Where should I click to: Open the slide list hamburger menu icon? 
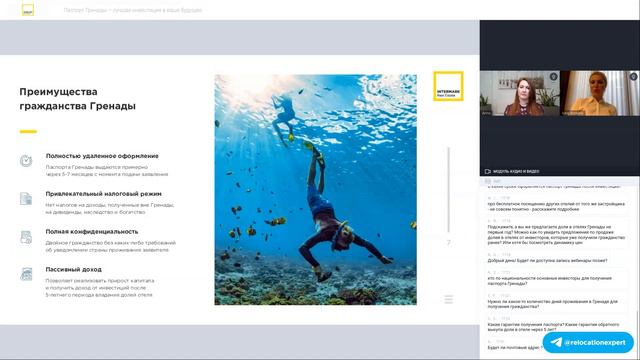(x=449, y=299)
